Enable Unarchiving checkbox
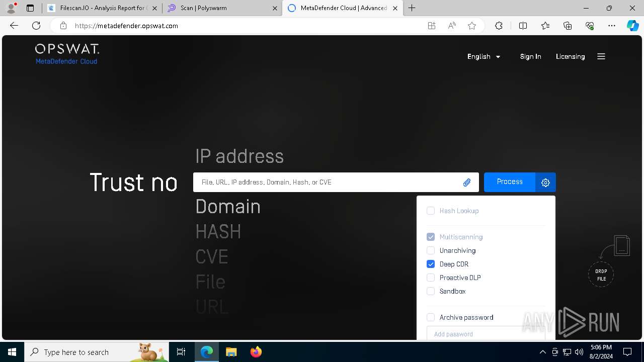Screen dimensions: 644x362 tap(431, 250)
